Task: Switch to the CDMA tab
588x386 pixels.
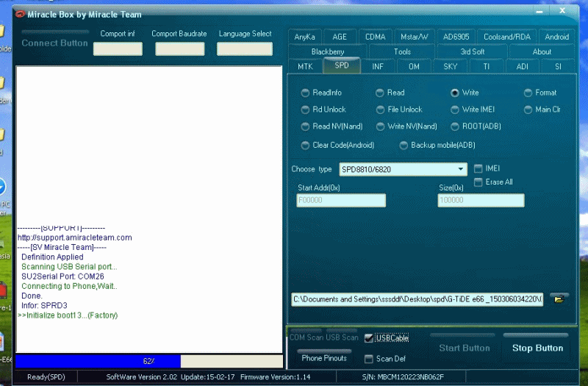Action: click(x=376, y=37)
